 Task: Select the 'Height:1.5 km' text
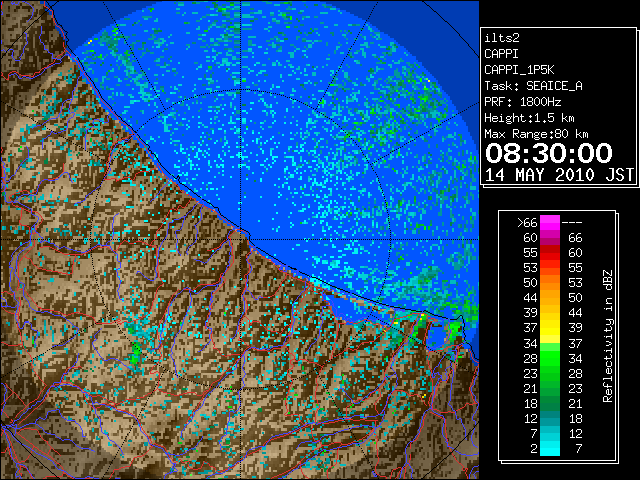[529, 118]
